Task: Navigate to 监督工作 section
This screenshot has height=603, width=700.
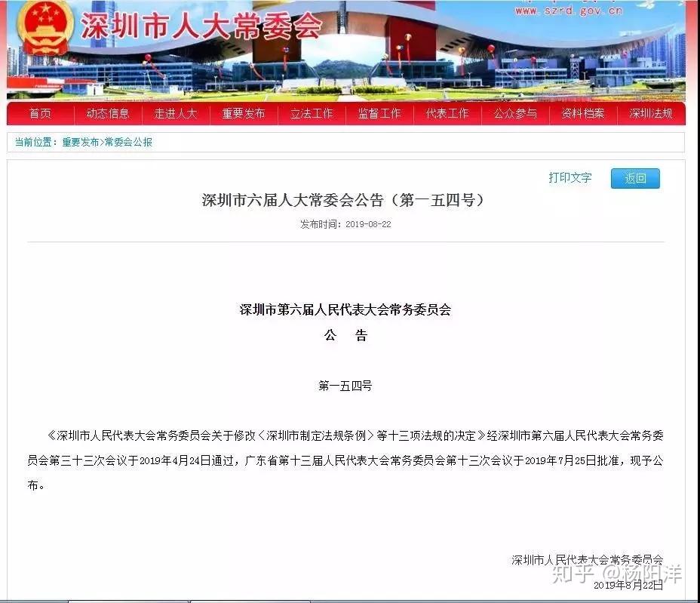Action: [379, 113]
